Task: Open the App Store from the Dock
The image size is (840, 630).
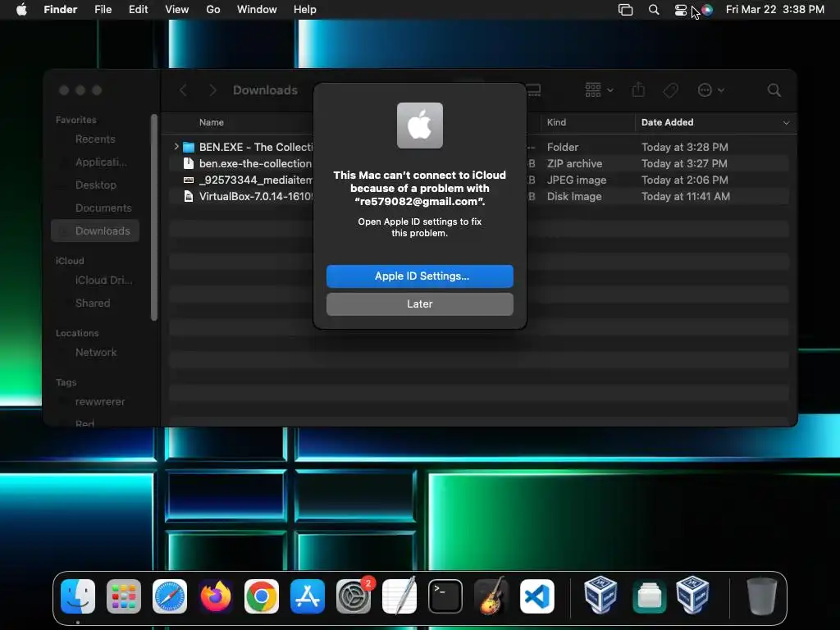Action: coord(308,596)
